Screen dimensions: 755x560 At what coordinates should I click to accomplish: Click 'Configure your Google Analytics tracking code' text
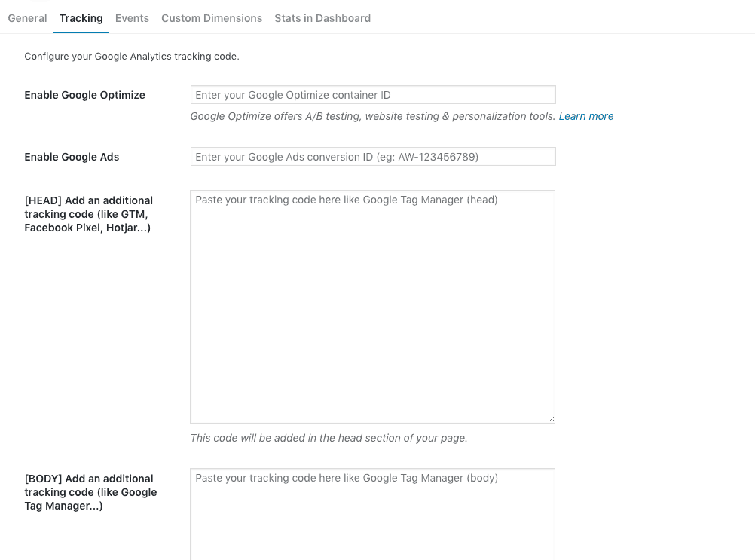[132, 57]
